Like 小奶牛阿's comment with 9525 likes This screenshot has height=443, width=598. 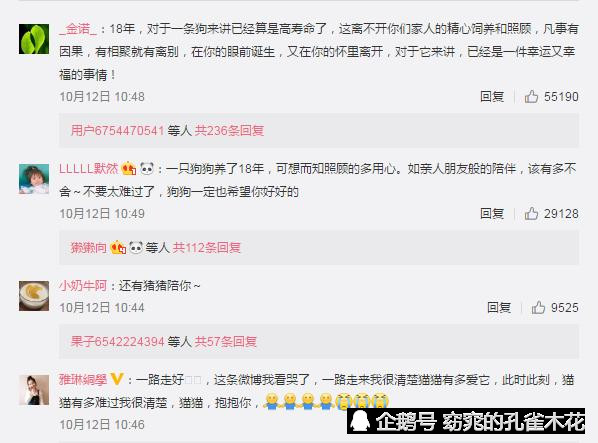click(538, 307)
